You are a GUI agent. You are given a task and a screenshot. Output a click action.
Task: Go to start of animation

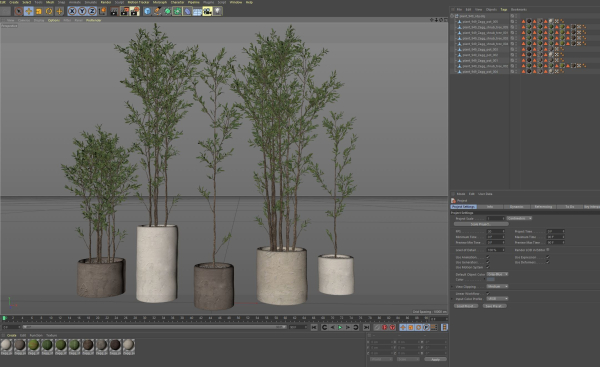pyautogui.click(x=314, y=327)
